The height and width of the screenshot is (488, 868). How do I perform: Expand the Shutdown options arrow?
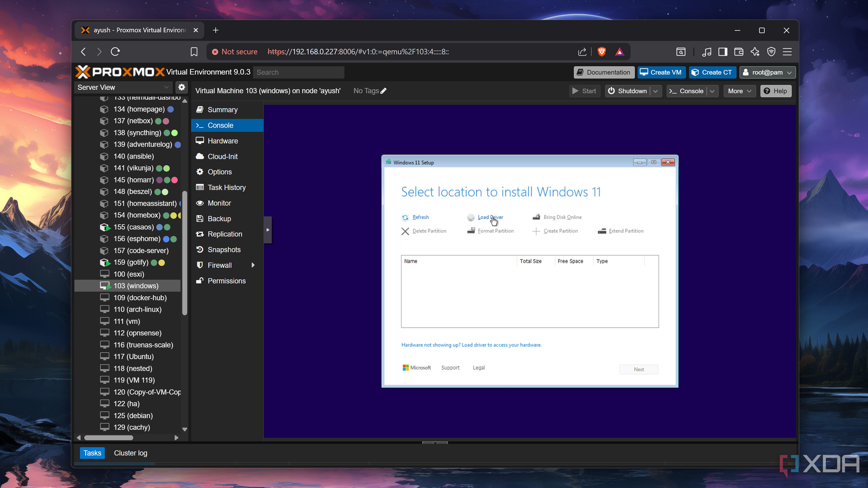click(x=655, y=91)
